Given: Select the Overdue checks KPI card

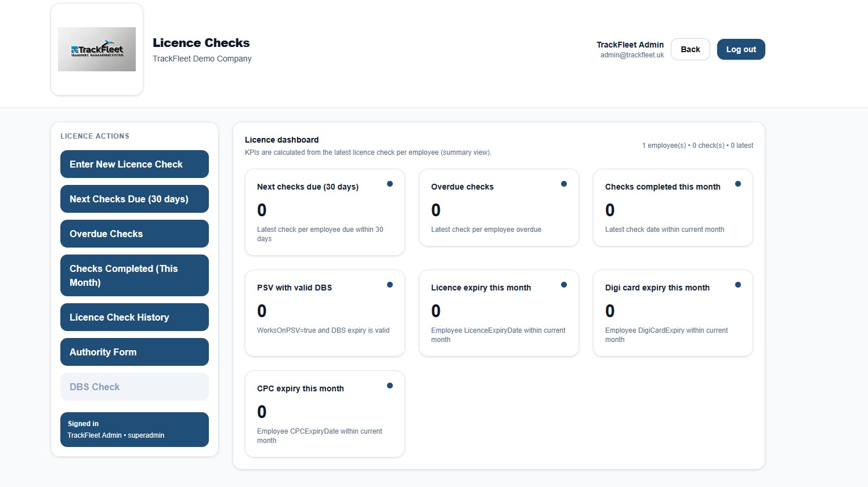Looking at the screenshot, I should pos(498,208).
